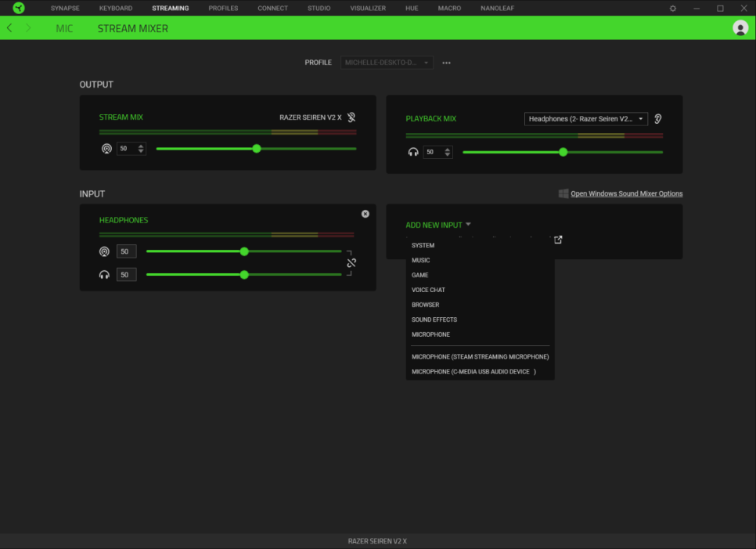Viewport: 756px width, 549px height.
Task: Mute the Stream Mix broadcast icon
Action: click(106, 149)
